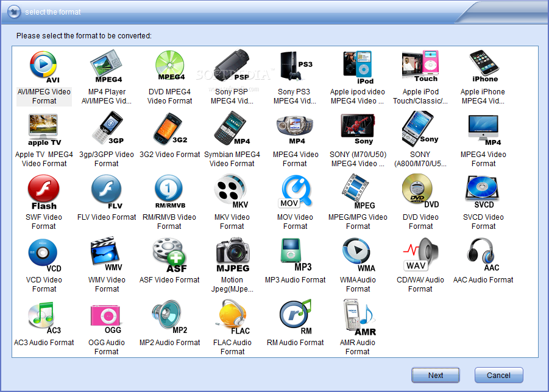The image size is (549, 392).
Task: Select the 3G2 Video Format icon
Action: pyautogui.click(x=170, y=128)
